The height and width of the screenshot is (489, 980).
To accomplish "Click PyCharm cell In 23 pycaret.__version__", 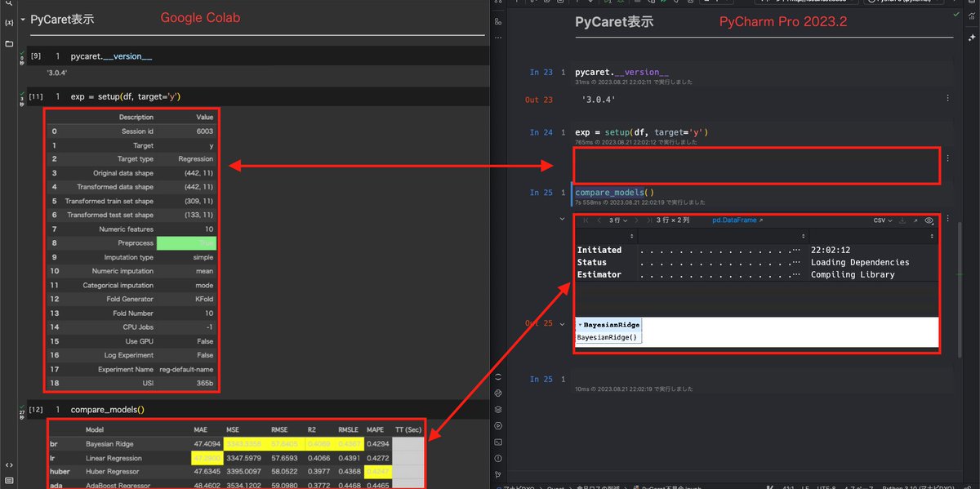I will click(x=621, y=73).
